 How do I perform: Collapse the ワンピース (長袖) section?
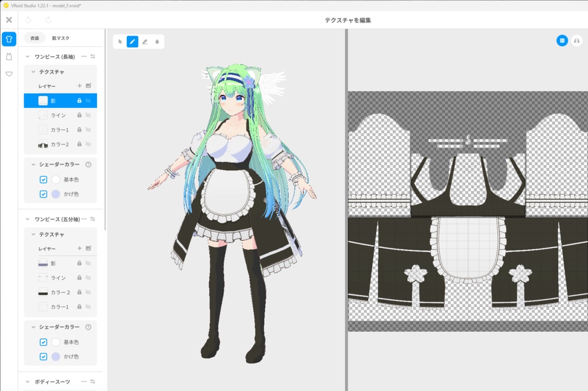point(26,56)
